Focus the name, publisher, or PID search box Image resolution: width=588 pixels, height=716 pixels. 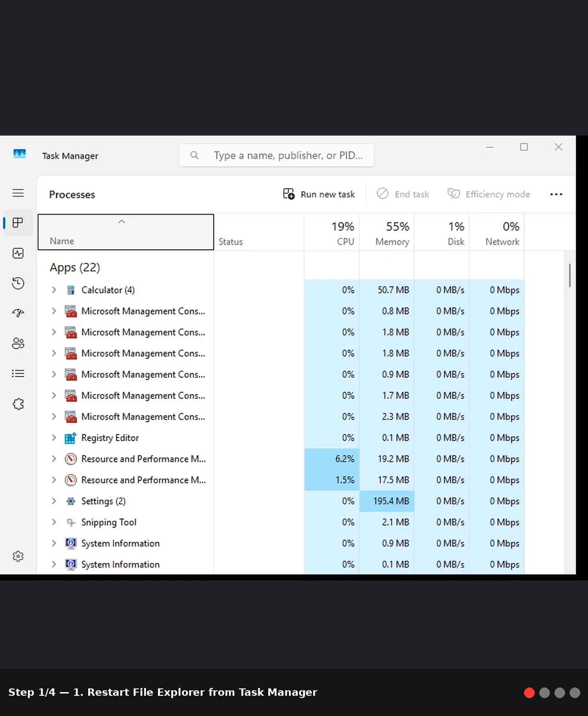[277, 155]
